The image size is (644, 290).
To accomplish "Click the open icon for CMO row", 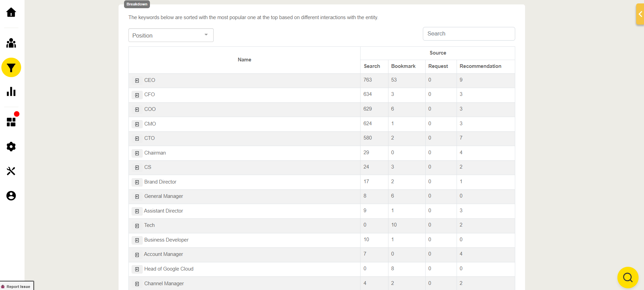I will pos(137,124).
